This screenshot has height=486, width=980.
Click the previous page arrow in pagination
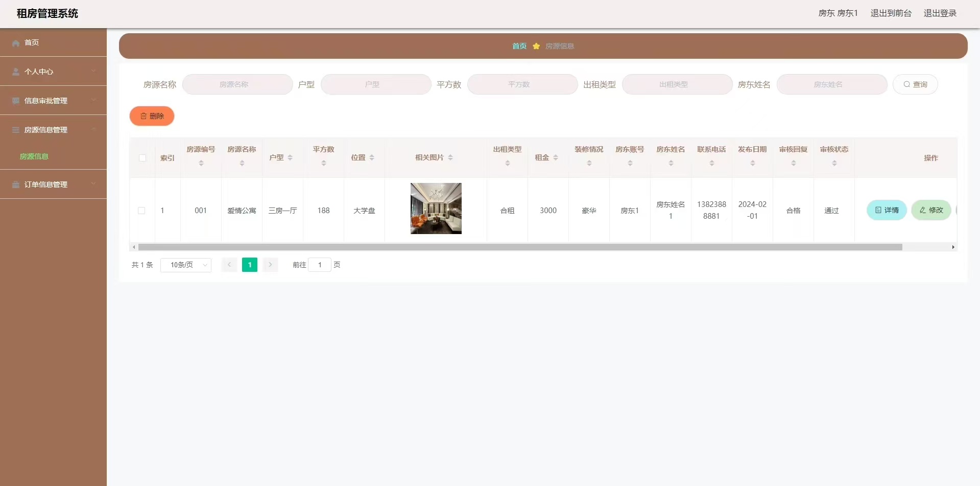tap(229, 265)
